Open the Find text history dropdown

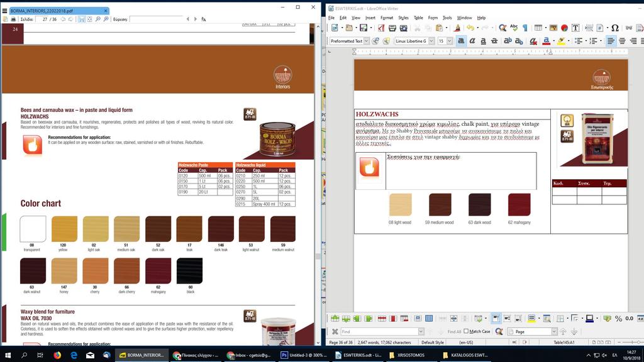pos(421,332)
